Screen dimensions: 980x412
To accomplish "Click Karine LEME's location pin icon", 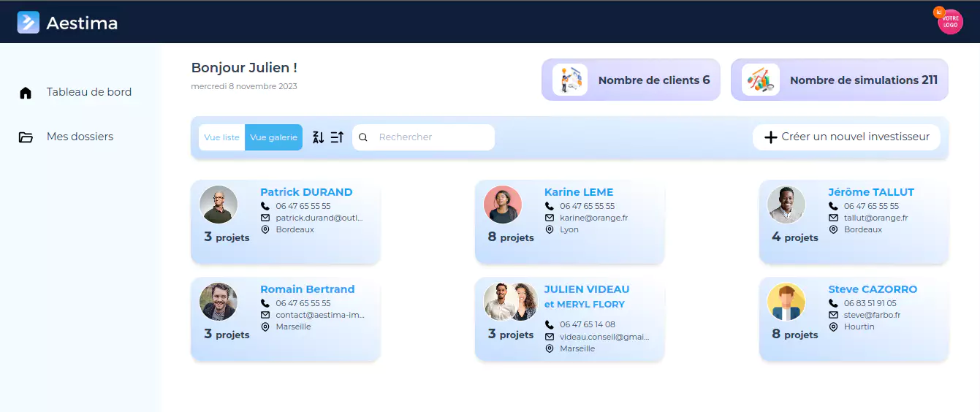I will tap(550, 229).
